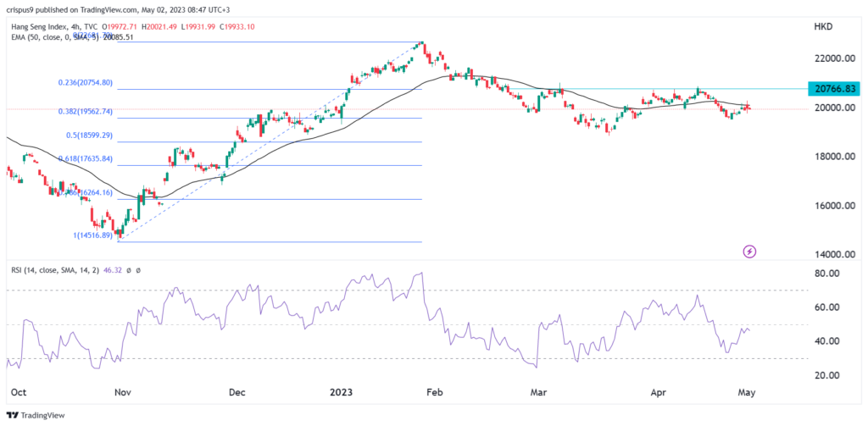
Task: Click the Nov label on time axis
Action: pyautogui.click(x=123, y=392)
